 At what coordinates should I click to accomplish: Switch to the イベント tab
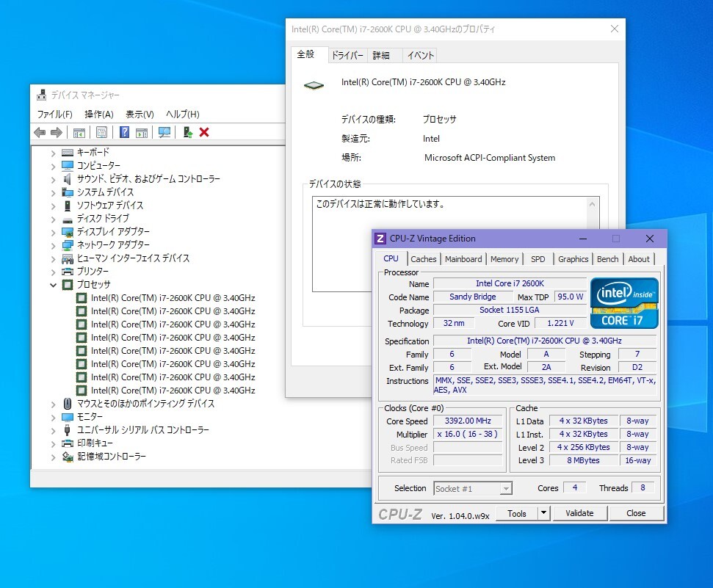pyautogui.click(x=421, y=56)
